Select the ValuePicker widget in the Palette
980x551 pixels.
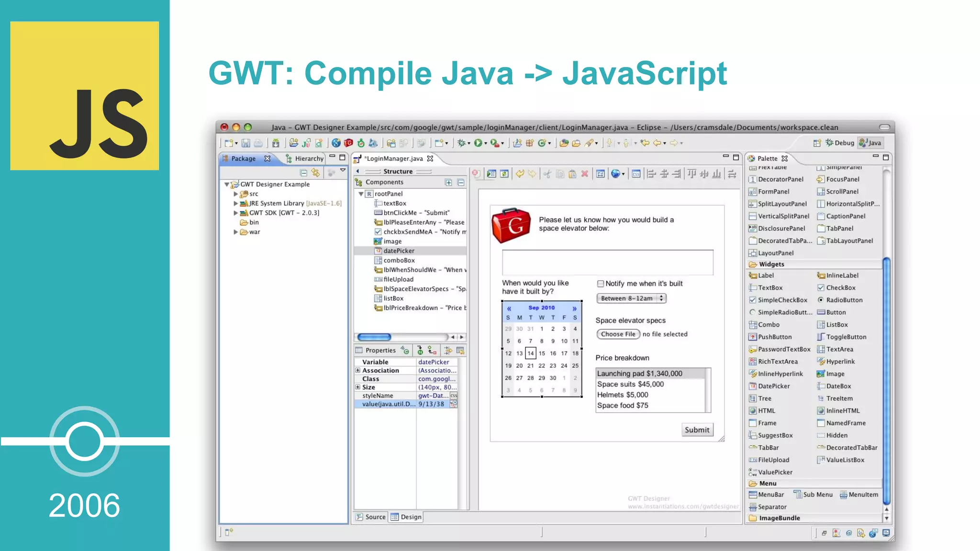[770, 472]
